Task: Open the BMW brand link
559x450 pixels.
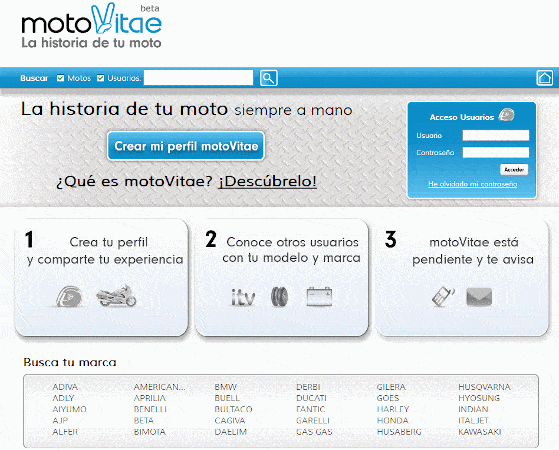Action: click(x=226, y=387)
